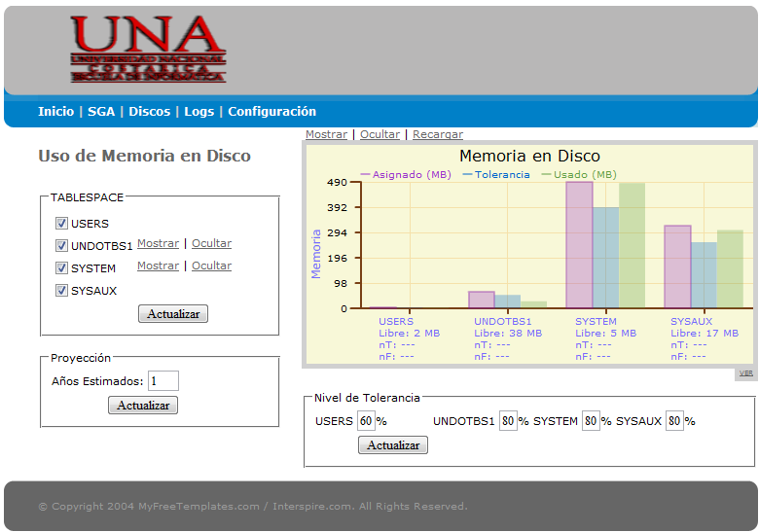Click the Usado (MB) legend entry

coord(579,175)
